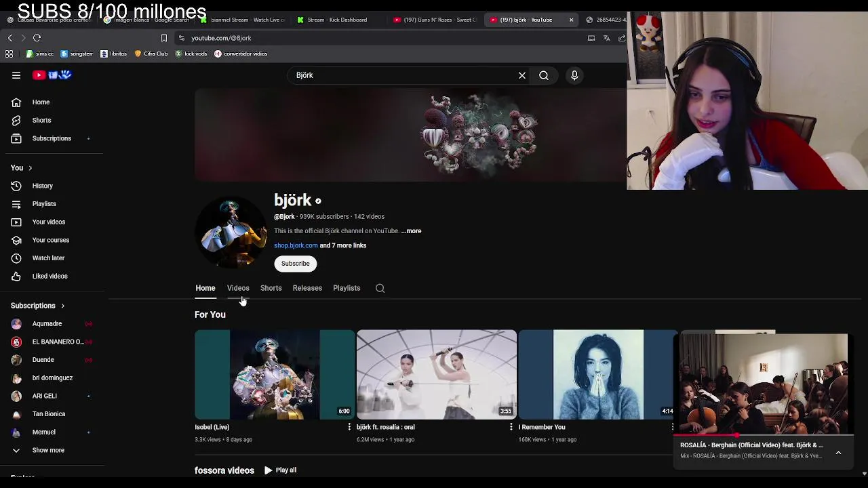Go back in the browser
The image size is (868, 488).
coord(9,38)
